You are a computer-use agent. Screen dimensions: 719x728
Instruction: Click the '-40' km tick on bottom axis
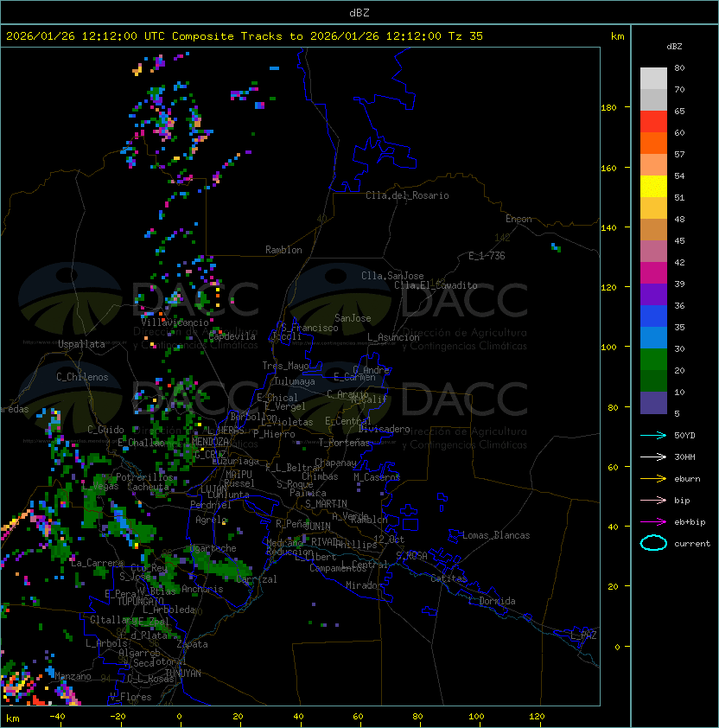57,717
